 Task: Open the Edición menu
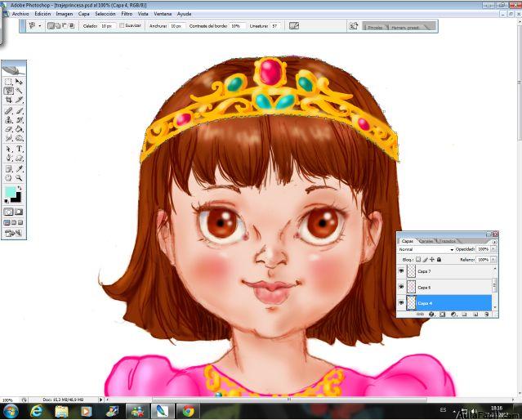[42, 14]
